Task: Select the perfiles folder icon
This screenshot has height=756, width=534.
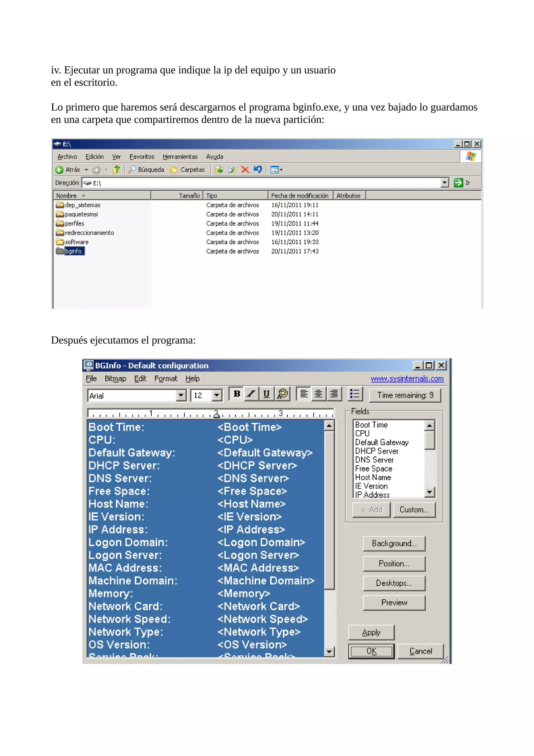Action: (x=60, y=223)
